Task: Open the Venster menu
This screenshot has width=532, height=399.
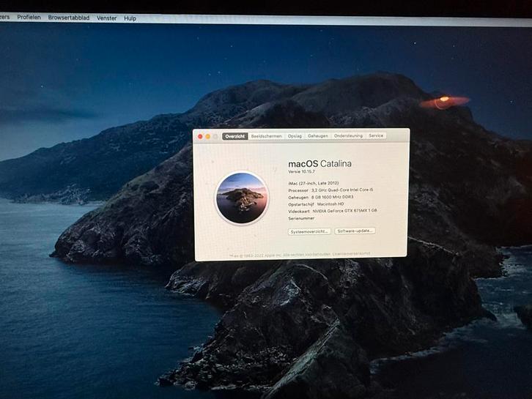Action: (x=106, y=18)
